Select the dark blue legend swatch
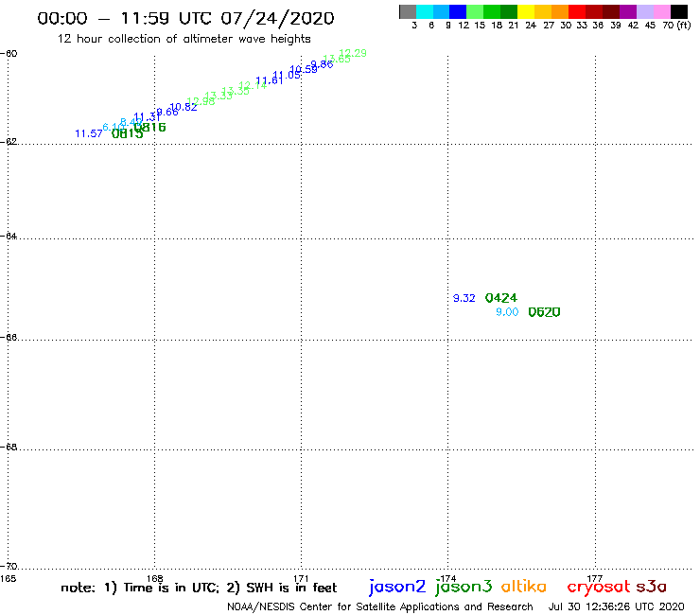The image size is (700, 615). pyautogui.click(x=458, y=11)
